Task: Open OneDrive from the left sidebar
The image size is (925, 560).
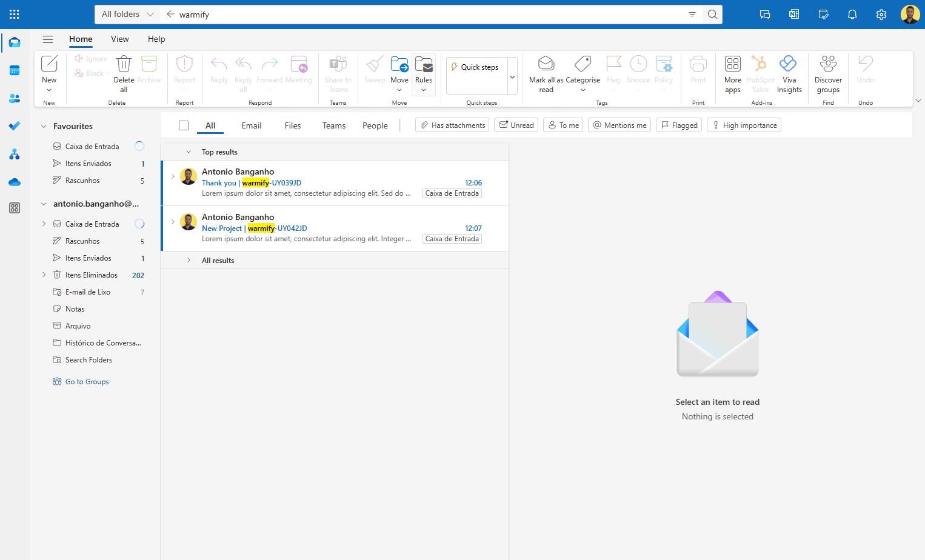Action: [x=15, y=182]
